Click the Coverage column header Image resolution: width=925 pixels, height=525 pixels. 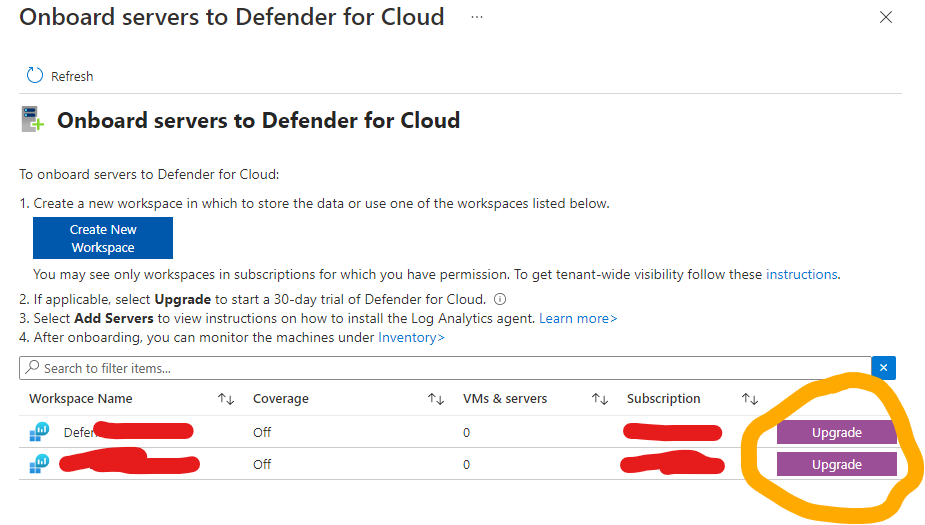click(281, 399)
